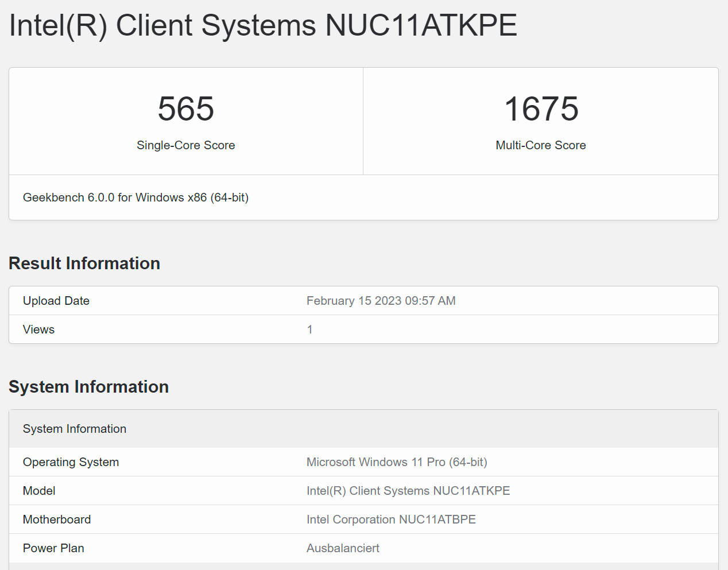Viewport: 728px width, 570px height.
Task: Click the Upload Date label
Action: click(56, 301)
